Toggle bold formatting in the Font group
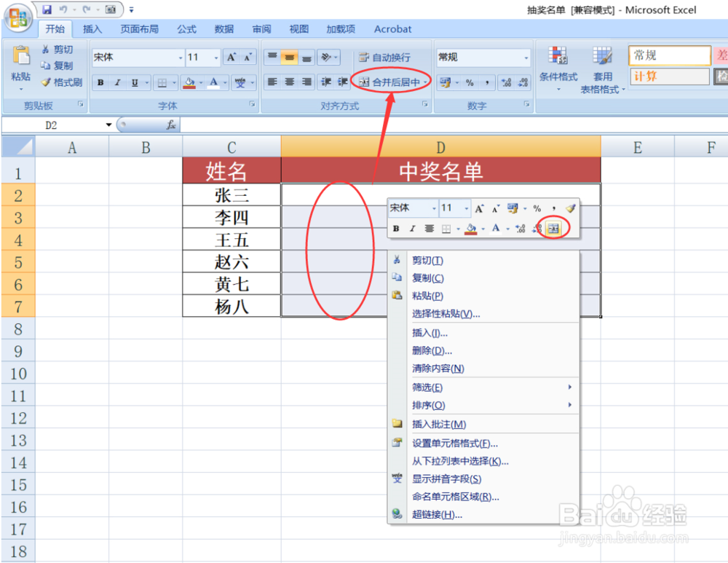The image size is (728, 563). coord(100,82)
